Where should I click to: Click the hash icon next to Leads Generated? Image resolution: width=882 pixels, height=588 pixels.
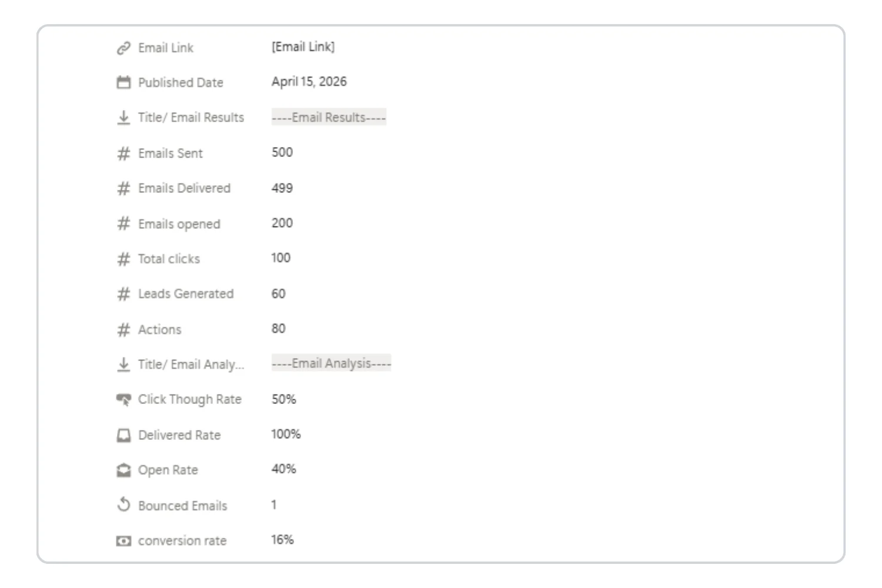coord(123,293)
